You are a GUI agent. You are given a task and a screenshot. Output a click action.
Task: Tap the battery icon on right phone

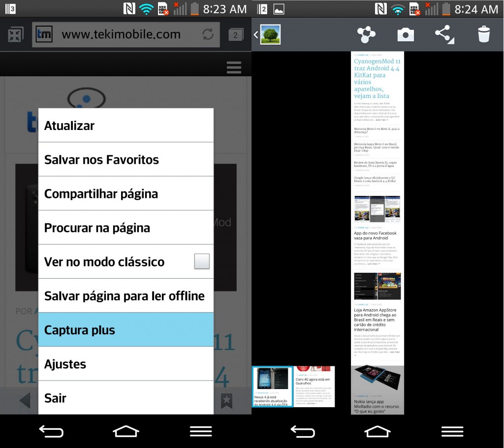(x=446, y=9)
